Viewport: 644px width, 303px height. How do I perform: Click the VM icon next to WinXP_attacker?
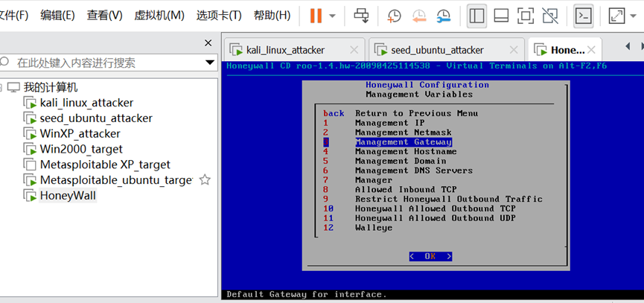(x=30, y=134)
